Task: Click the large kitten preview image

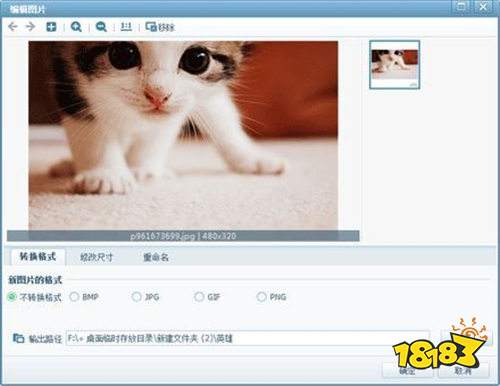Action: 183,135
